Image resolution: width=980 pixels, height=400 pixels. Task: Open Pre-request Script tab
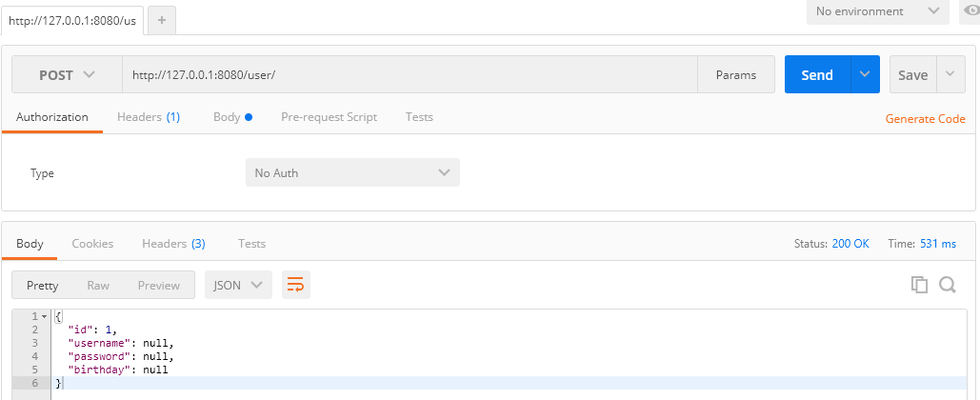tap(329, 117)
